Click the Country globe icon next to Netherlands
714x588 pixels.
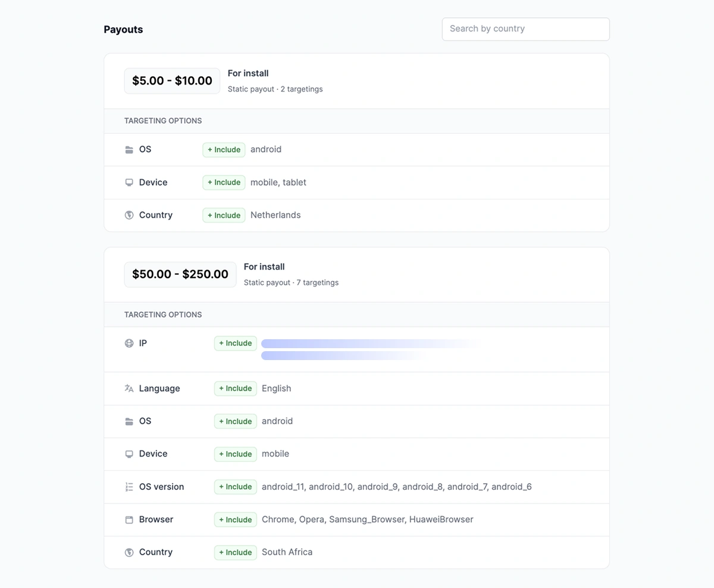[x=129, y=215]
